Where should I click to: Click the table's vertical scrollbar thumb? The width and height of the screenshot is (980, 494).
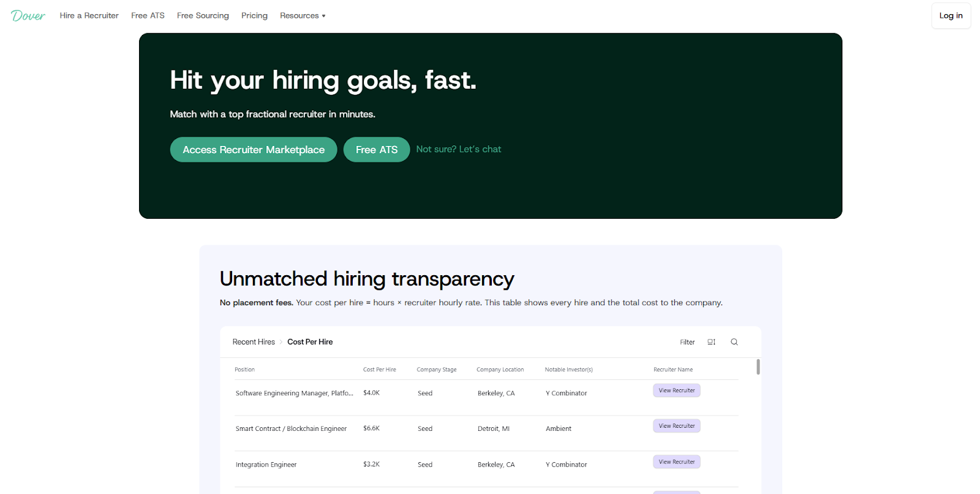pyautogui.click(x=758, y=367)
